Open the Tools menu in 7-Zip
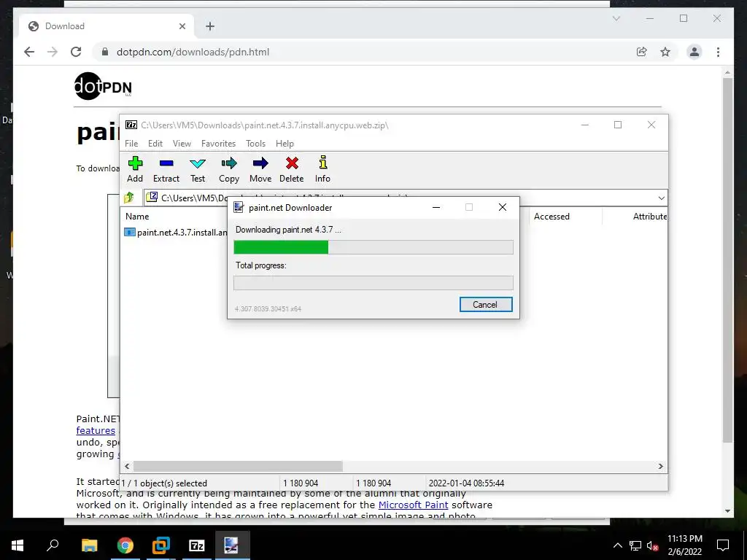 click(x=255, y=144)
